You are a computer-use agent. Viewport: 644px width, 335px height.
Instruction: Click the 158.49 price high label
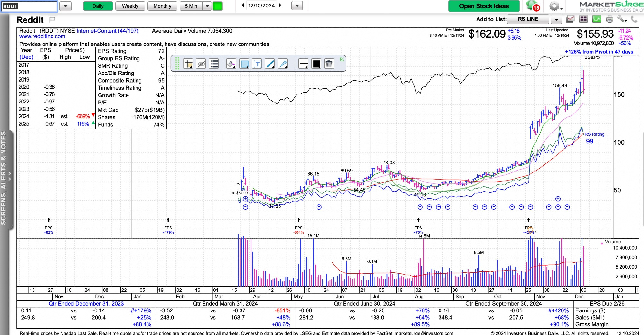point(560,85)
